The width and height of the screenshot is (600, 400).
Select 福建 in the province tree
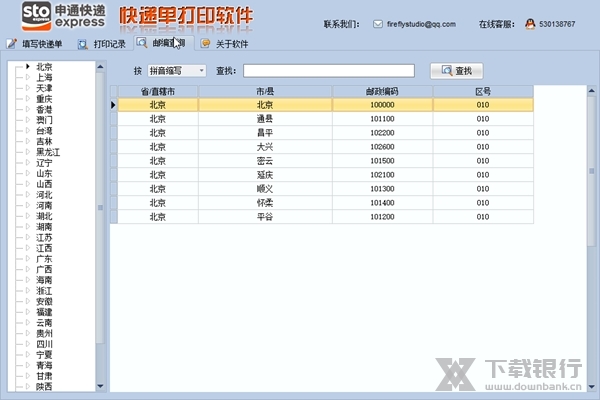[x=44, y=312]
